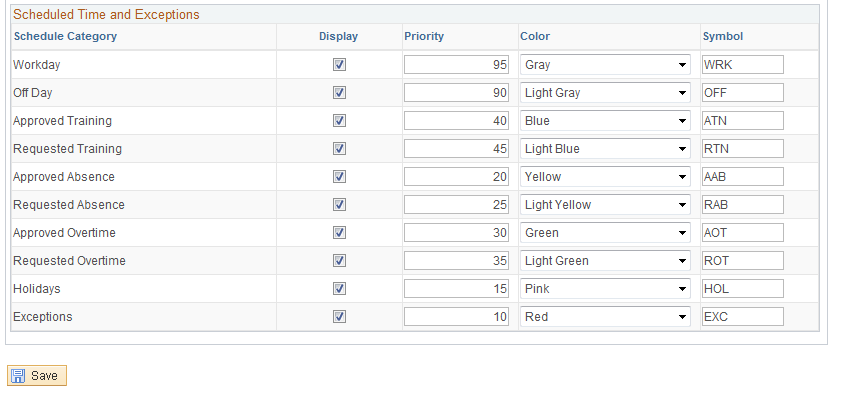The image size is (861, 401).
Task: Click the EXC symbol field
Action: coord(742,317)
